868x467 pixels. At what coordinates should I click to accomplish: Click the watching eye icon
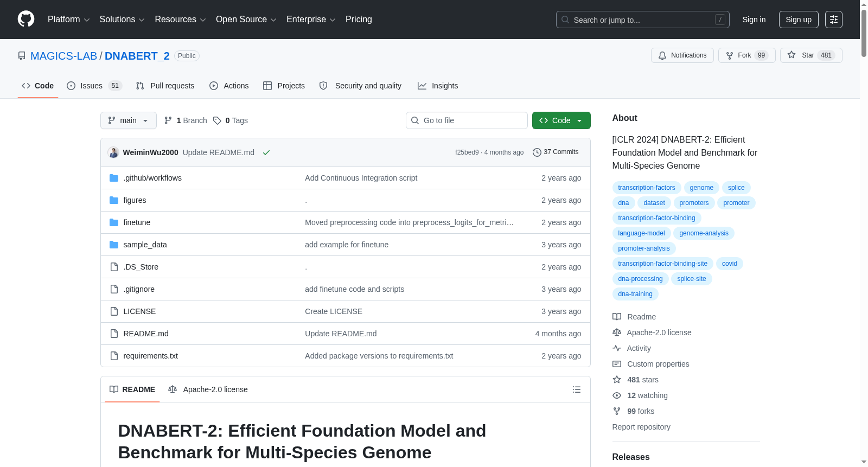point(617,395)
